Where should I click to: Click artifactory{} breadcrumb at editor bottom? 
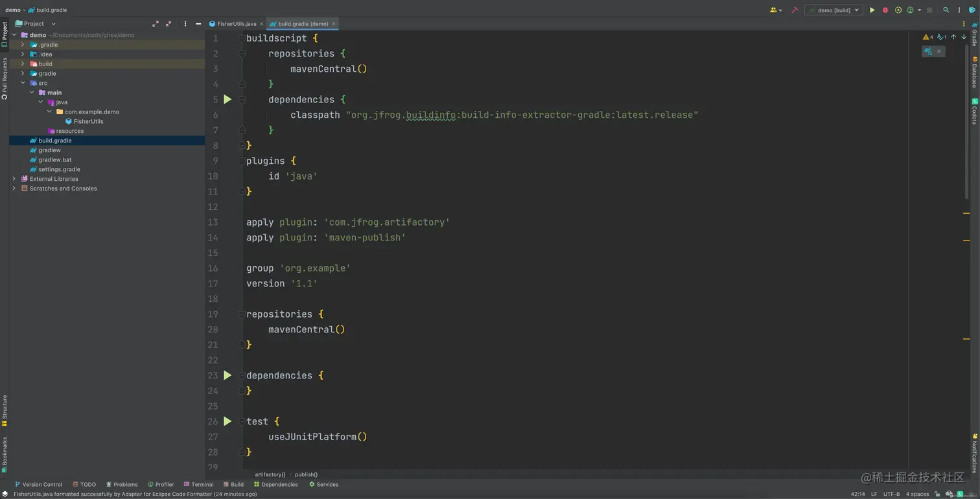(x=270, y=474)
